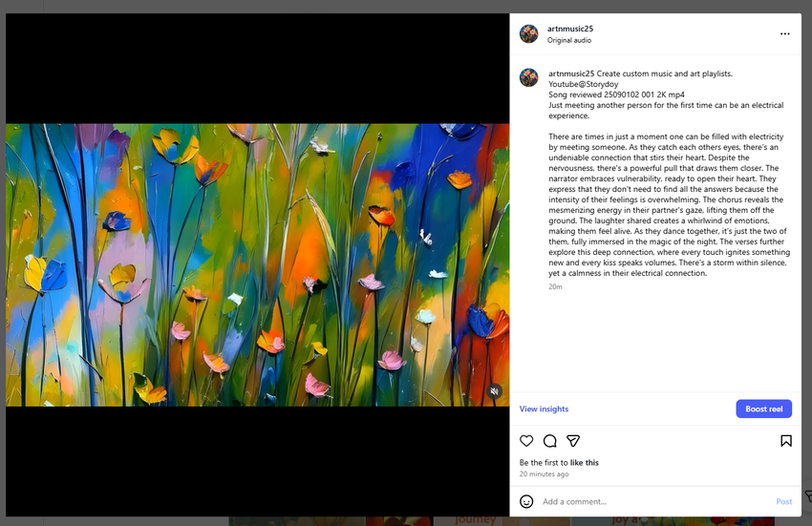Viewport: 812px width, 526px height.
Task: Open View insights link
Action: 544,409
